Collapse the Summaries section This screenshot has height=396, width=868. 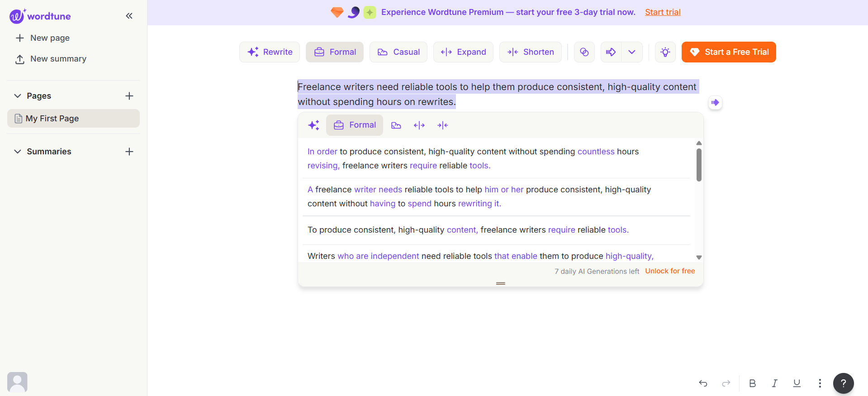tap(18, 152)
